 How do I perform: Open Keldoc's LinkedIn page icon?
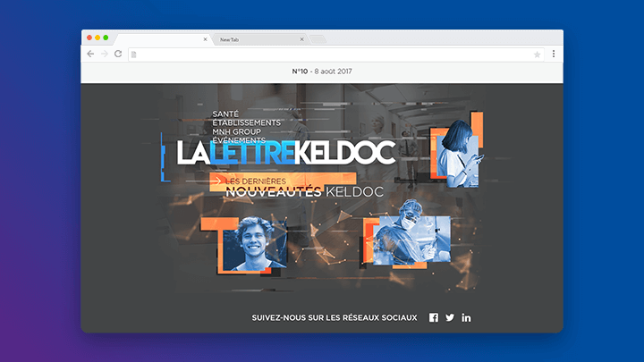(466, 317)
